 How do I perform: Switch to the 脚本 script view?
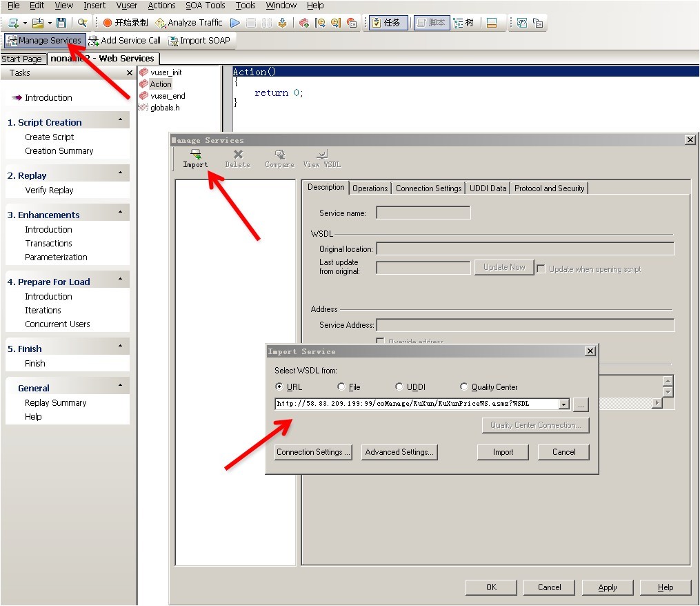(432, 23)
